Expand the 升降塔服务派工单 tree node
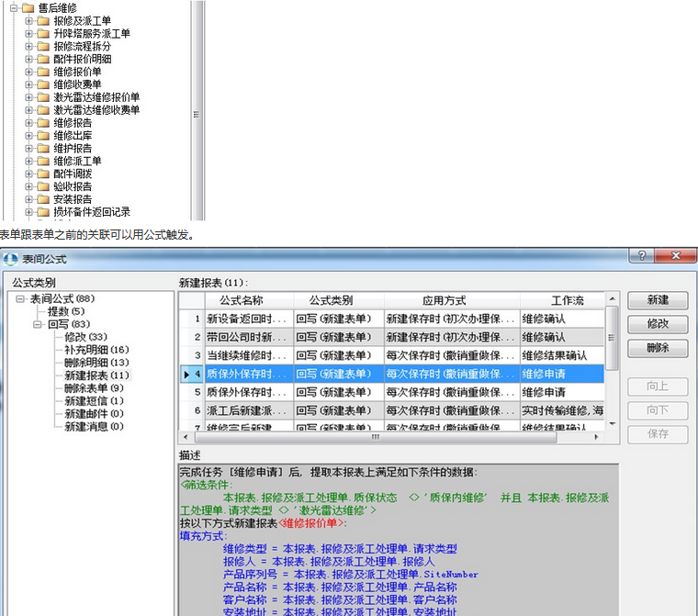The height and width of the screenshot is (616, 698). (28, 33)
